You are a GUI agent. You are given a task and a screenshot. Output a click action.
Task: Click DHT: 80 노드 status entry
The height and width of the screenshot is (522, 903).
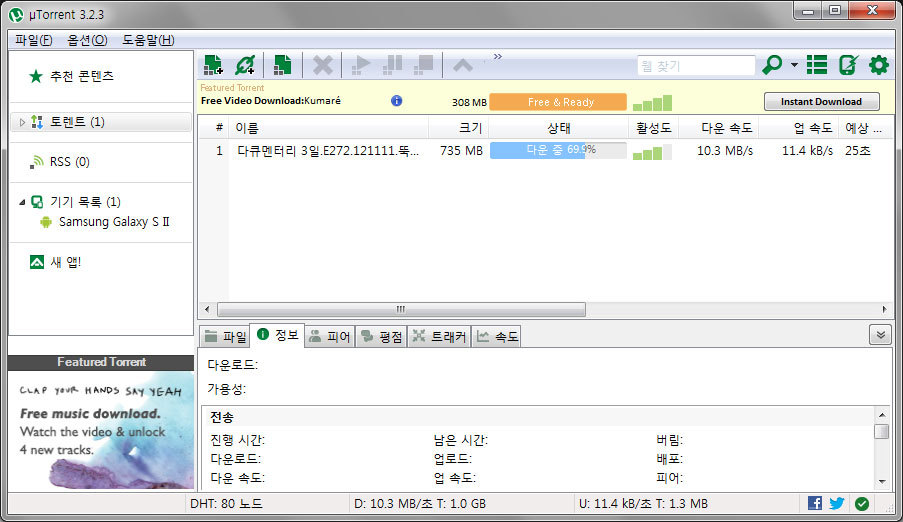[226, 504]
